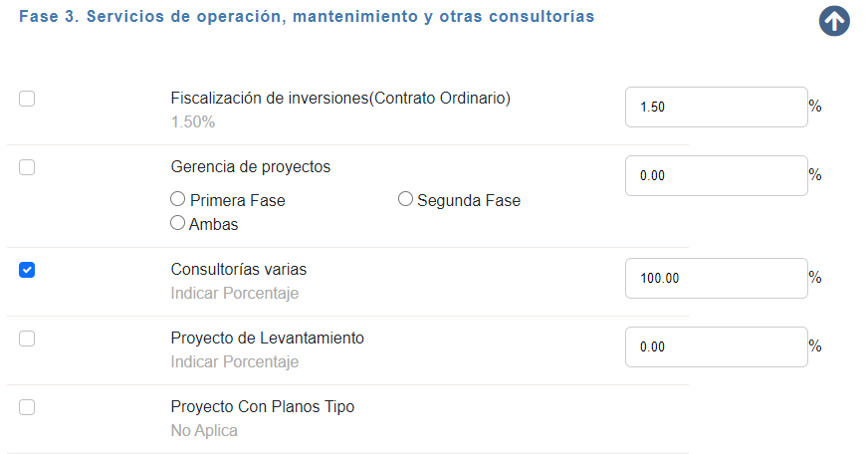Click the Proyecto Con Planos Tipo label
Viewport: 868px width, 454px height.
tap(263, 406)
